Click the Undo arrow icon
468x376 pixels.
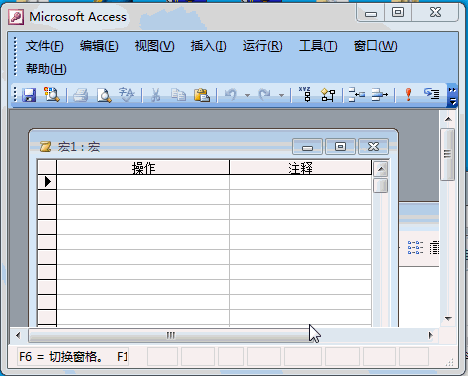click(231, 95)
